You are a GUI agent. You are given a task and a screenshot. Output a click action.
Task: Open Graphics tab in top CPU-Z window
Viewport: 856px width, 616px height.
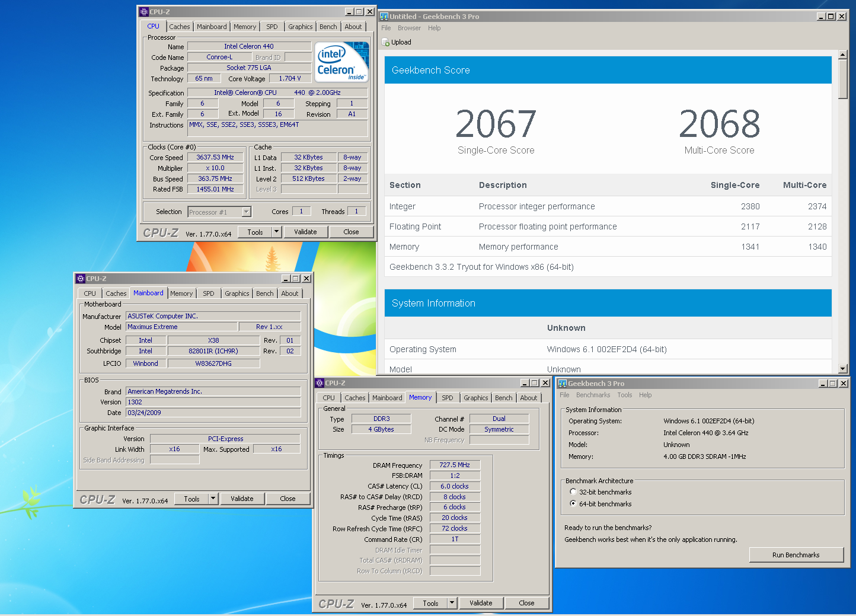[x=301, y=27]
